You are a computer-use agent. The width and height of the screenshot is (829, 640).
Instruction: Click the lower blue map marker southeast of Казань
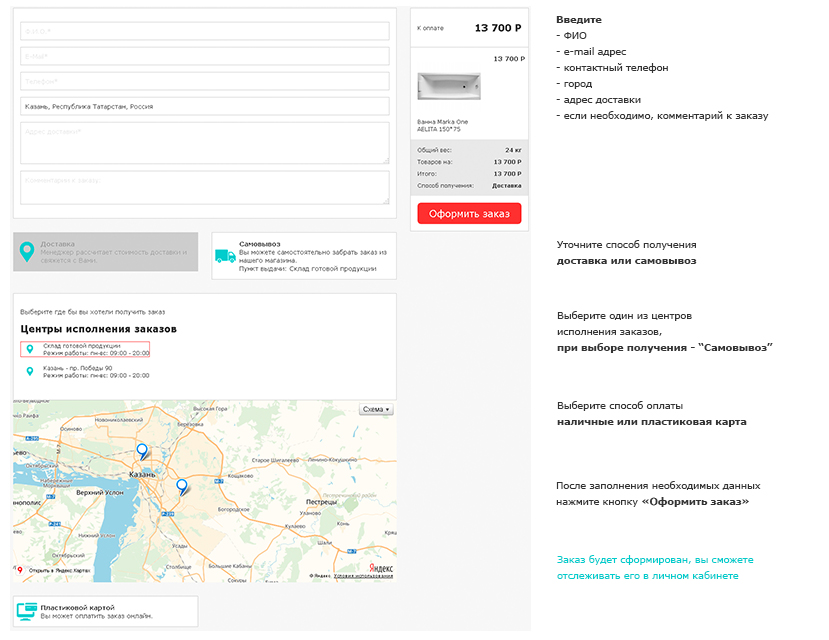(x=181, y=486)
